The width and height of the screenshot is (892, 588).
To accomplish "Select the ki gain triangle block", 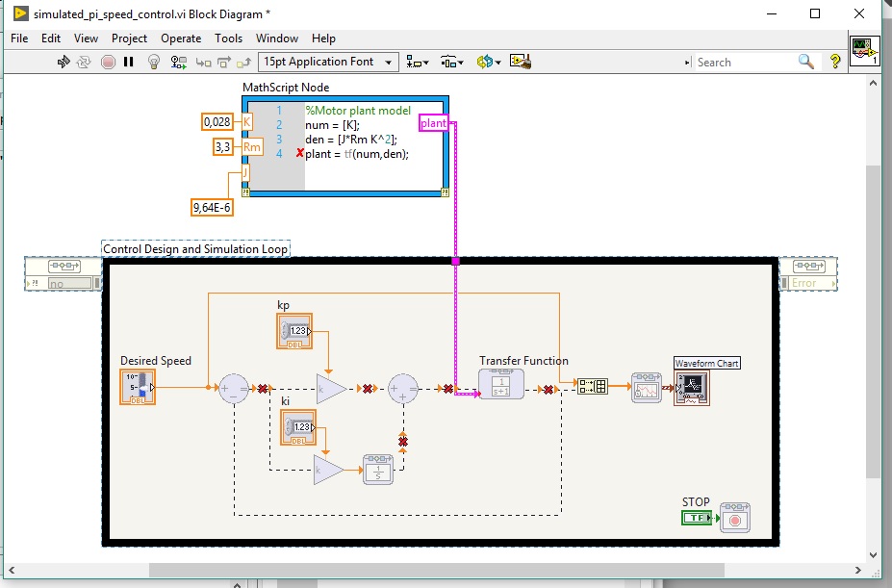I will (328, 471).
